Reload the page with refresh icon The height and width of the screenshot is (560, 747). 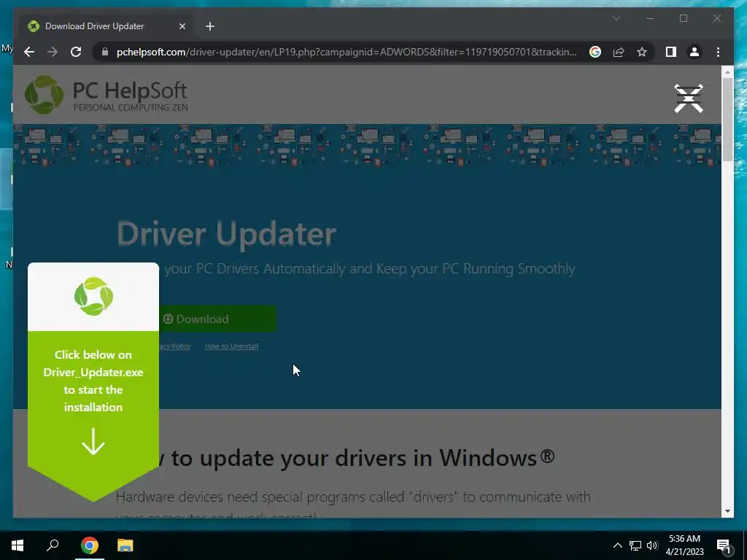click(76, 52)
